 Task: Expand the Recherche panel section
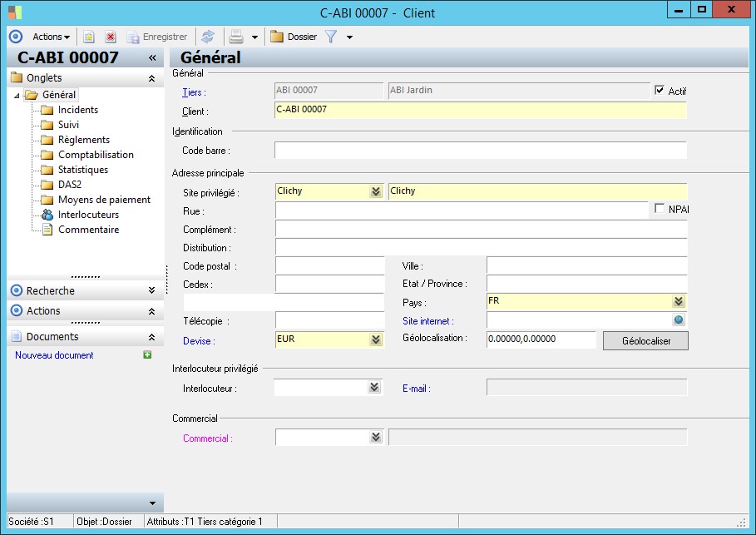click(x=151, y=290)
